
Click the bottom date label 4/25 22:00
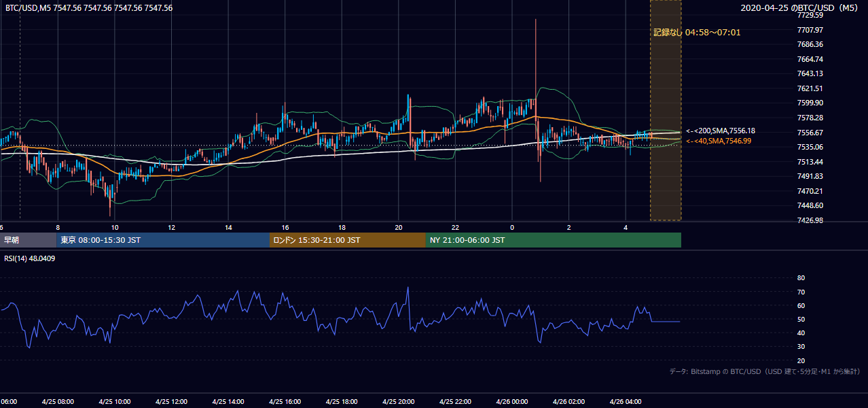[455, 402]
